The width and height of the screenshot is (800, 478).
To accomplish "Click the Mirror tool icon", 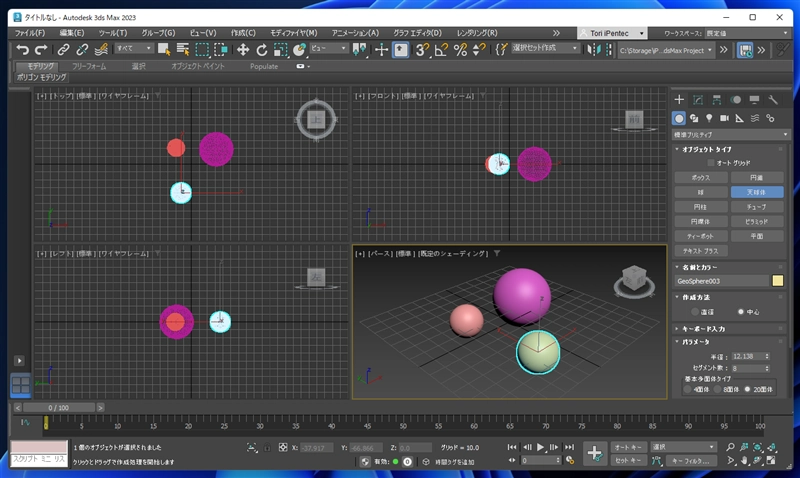I will click(x=593, y=49).
